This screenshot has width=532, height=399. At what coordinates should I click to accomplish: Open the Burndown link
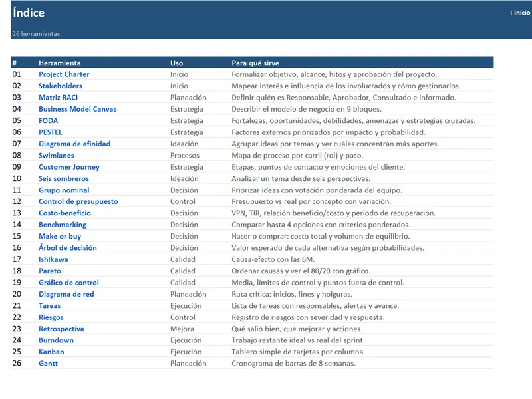(56, 340)
